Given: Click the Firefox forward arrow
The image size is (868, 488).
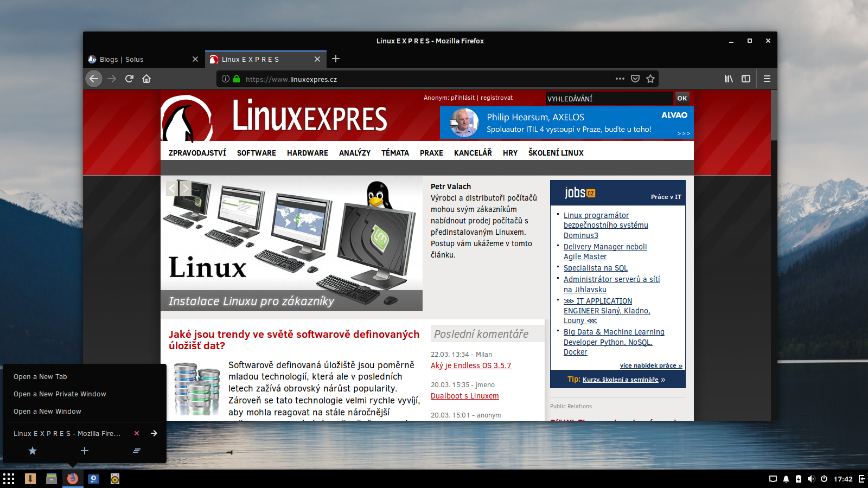Looking at the screenshot, I should click(x=112, y=79).
